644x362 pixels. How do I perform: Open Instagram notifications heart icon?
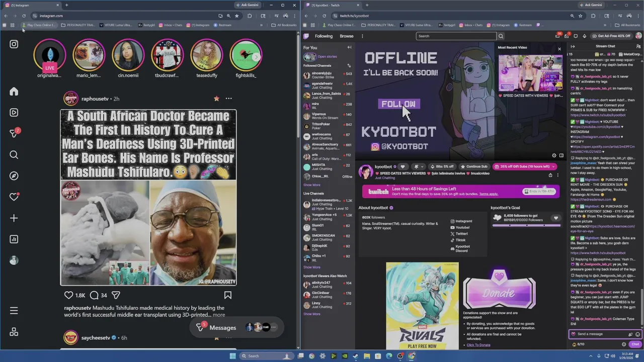pos(14,197)
